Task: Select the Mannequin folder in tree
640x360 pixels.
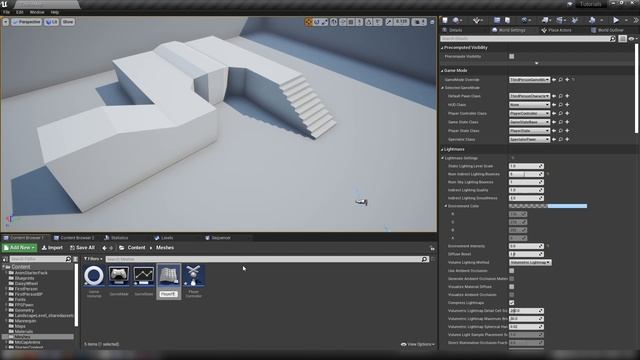Action: (x=25, y=321)
